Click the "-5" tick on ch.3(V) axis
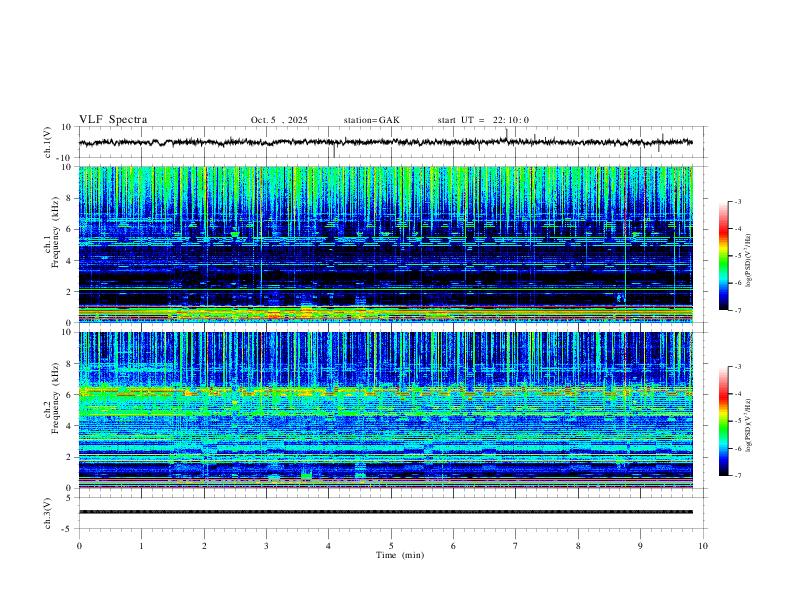 [x=68, y=529]
